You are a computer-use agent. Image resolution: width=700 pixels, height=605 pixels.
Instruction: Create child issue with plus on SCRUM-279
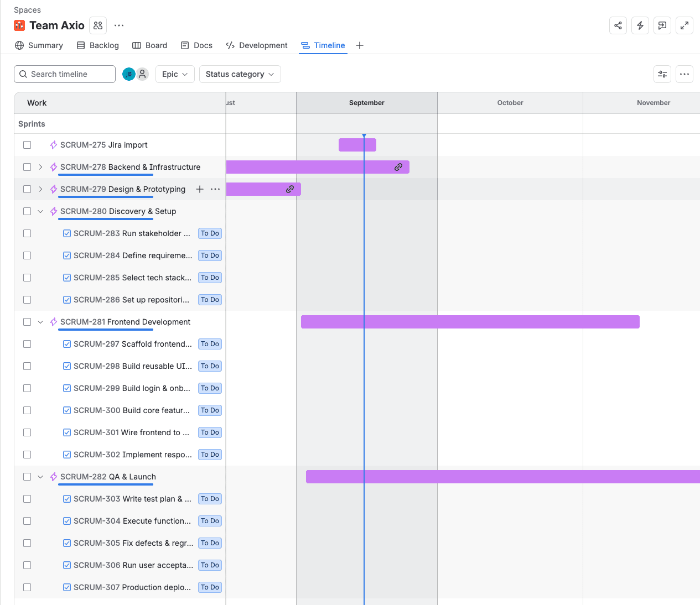(200, 189)
